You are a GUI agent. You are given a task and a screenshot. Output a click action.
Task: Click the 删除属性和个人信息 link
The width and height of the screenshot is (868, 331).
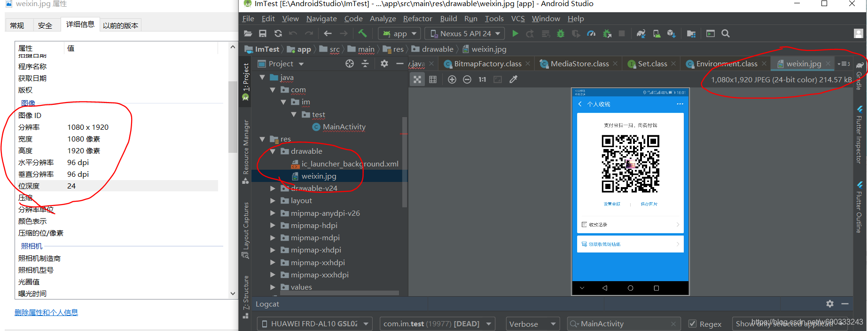click(x=46, y=313)
